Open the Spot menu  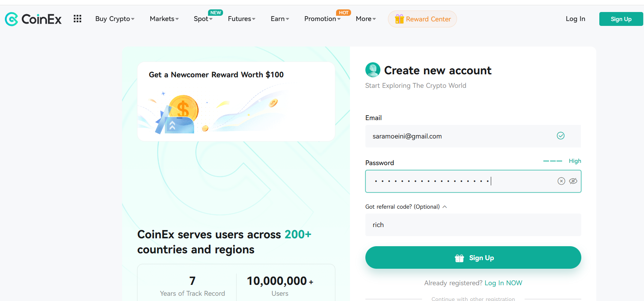point(203,19)
